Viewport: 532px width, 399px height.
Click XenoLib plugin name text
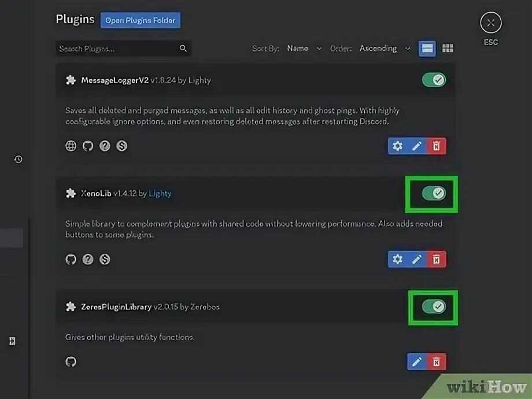pos(96,193)
